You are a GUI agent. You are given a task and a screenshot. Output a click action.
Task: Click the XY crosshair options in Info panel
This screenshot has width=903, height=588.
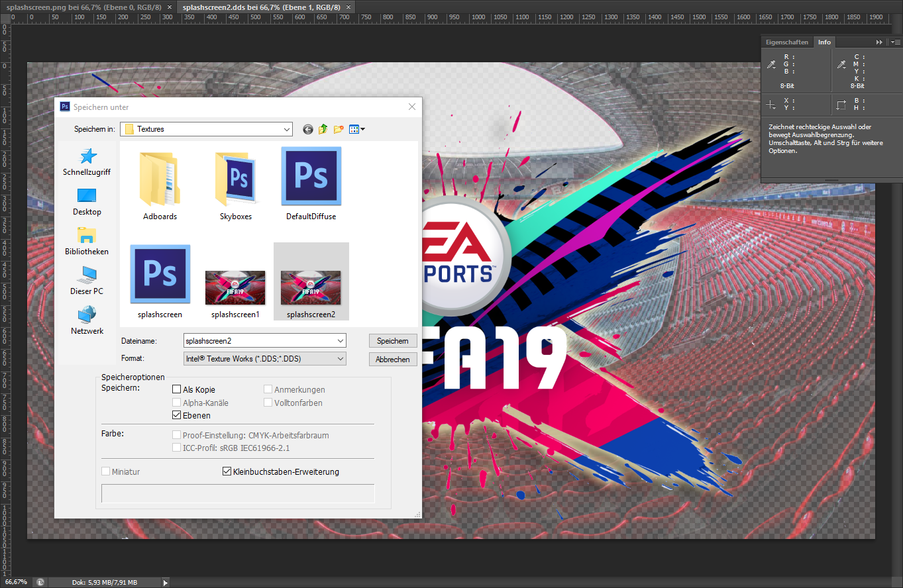click(771, 105)
